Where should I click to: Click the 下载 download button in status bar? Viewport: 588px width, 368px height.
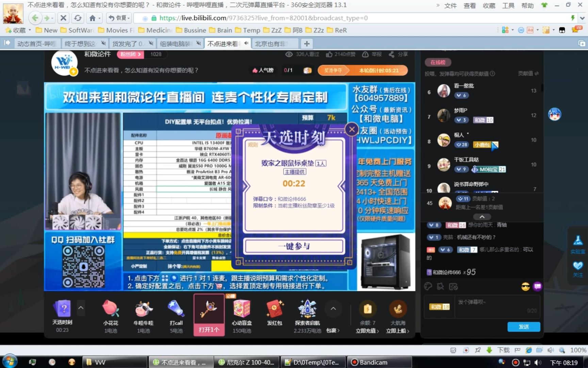point(499,350)
